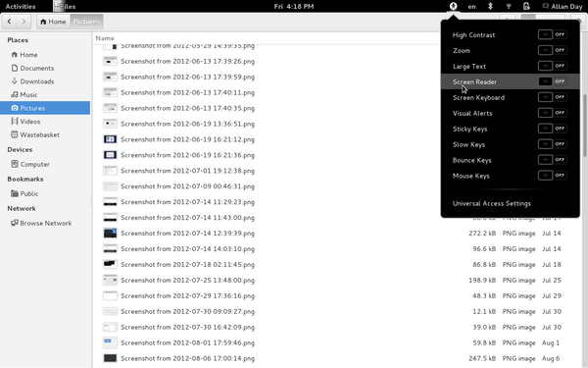
Task: Turn on the Sticky Keys switch
Action: tap(552, 129)
